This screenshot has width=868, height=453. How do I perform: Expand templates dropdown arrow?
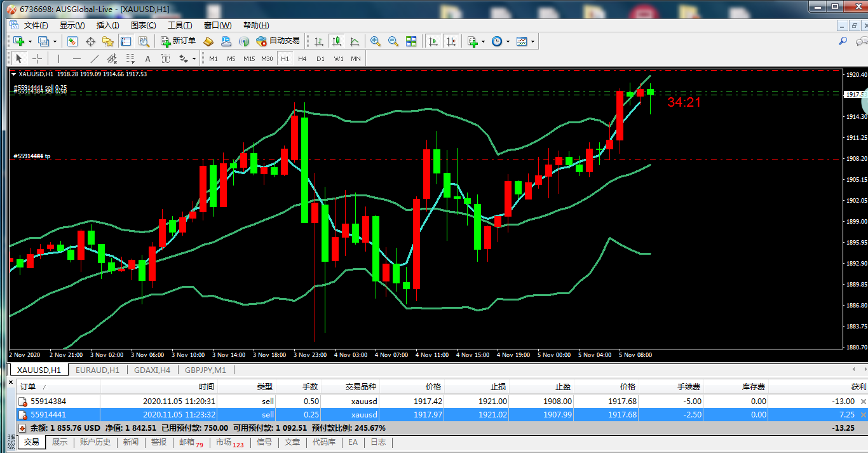click(x=532, y=42)
